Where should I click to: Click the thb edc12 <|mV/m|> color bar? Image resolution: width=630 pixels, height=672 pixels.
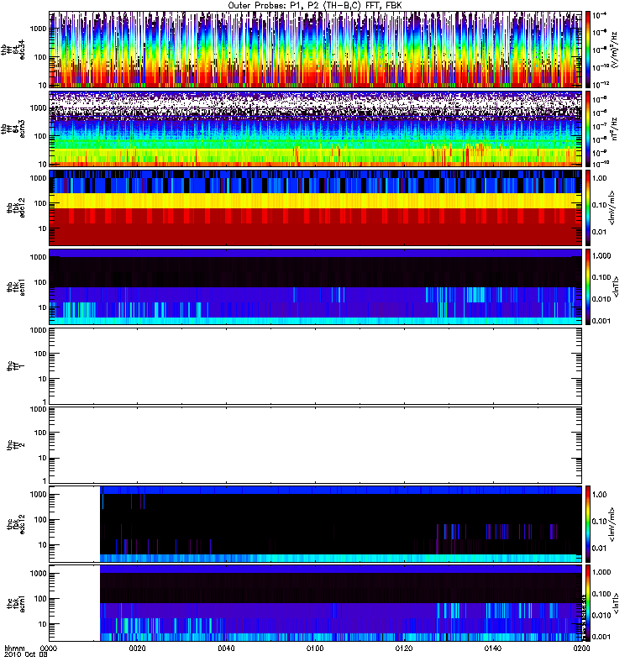[588, 207]
